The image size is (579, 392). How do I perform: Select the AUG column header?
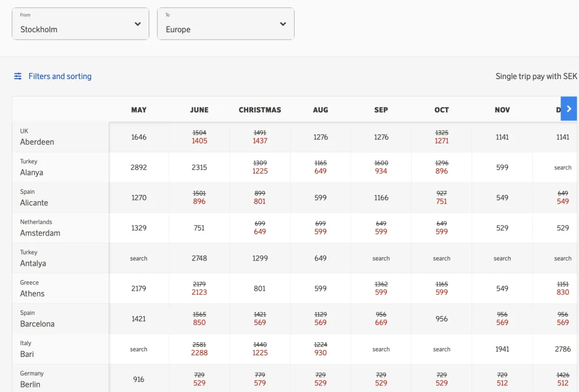[321, 110]
